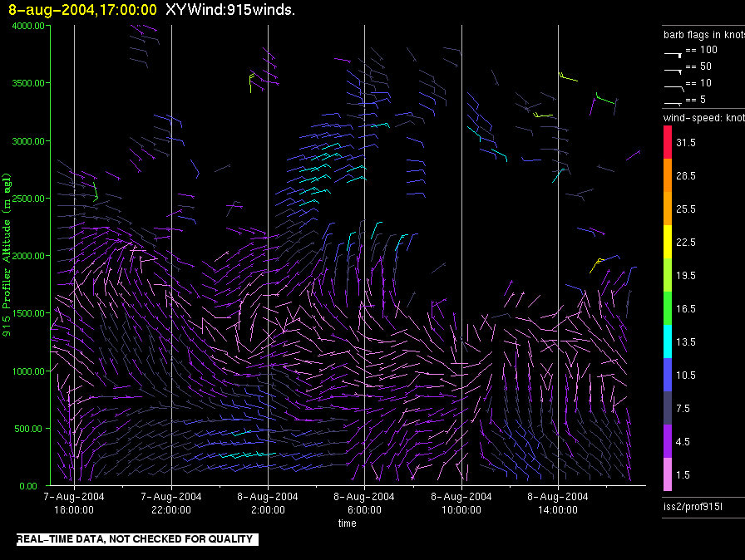Click the date stamp '8-aug-2004,17:00:00'
The width and height of the screenshot is (745, 560).
coord(82,9)
